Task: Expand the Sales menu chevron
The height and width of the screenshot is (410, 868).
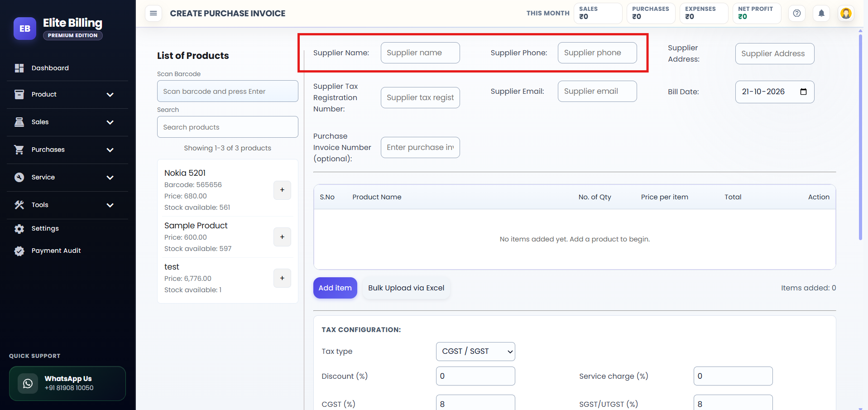Action: click(x=110, y=122)
